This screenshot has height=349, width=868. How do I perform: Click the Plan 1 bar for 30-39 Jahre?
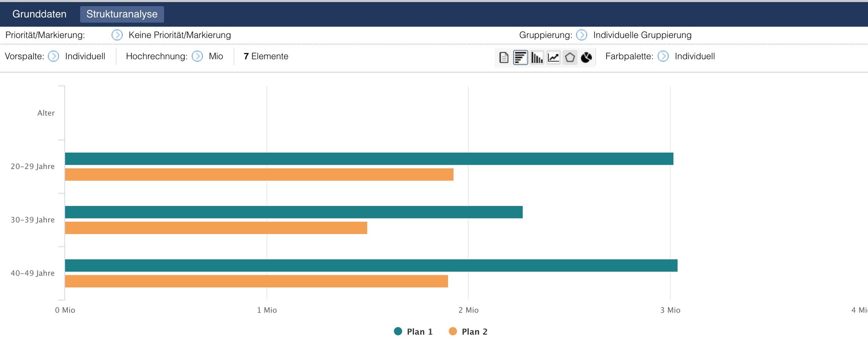pyautogui.click(x=294, y=212)
